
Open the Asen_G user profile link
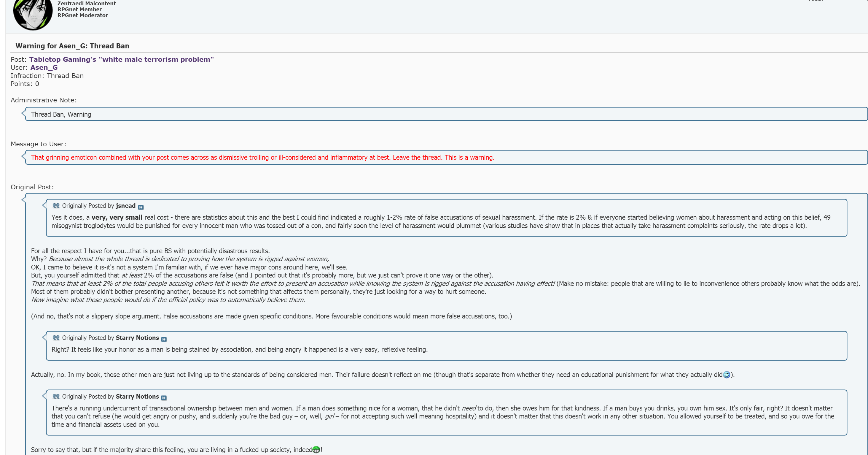44,67
